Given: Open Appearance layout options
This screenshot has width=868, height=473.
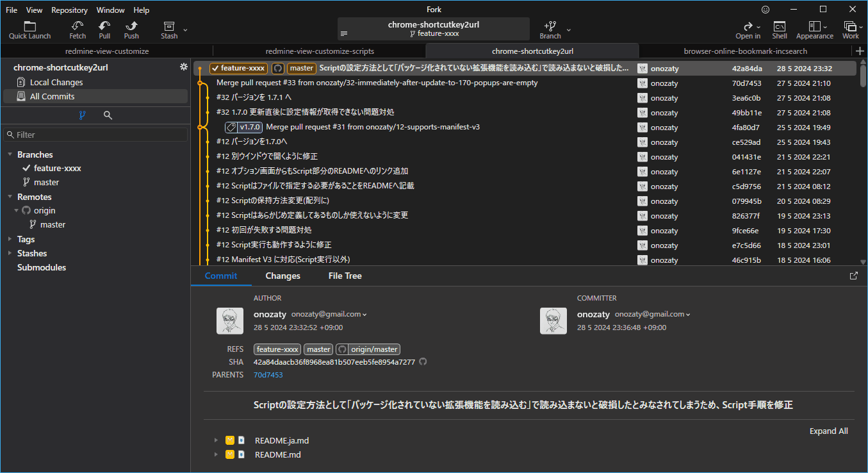Looking at the screenshot, I should 815,29.
